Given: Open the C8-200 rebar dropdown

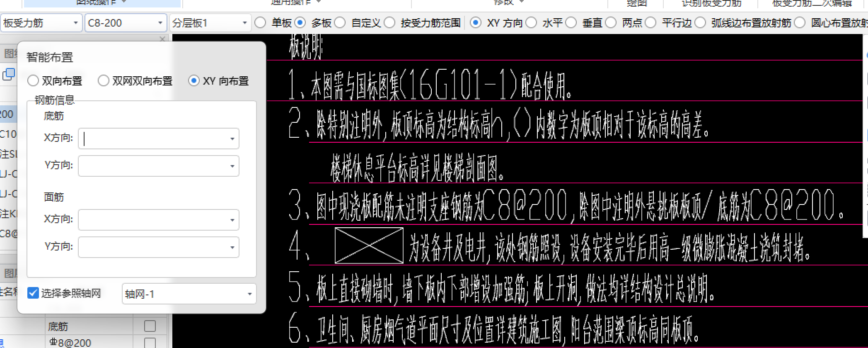Looking at the screenshot, I should 126,23.
